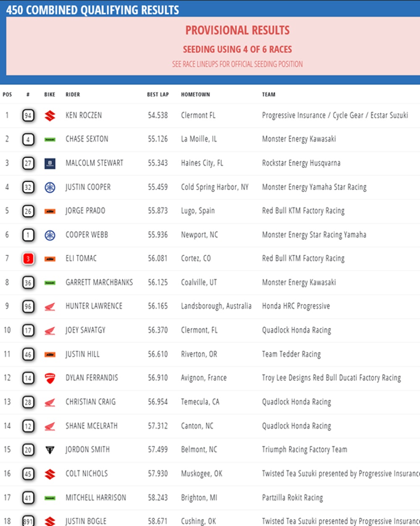
Task: Click the Honda logo next to Hunter Lawrence
Action: click(50, 307)
